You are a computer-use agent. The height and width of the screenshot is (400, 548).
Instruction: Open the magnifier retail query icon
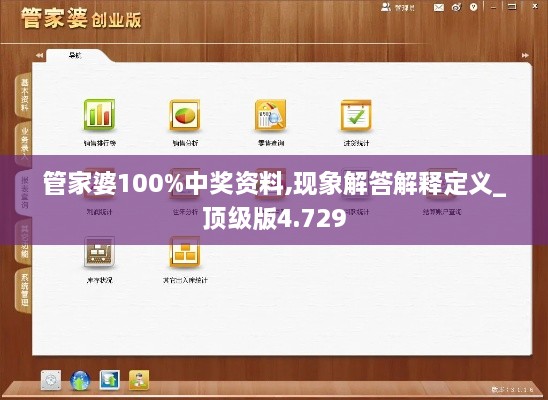coord(271,115)
